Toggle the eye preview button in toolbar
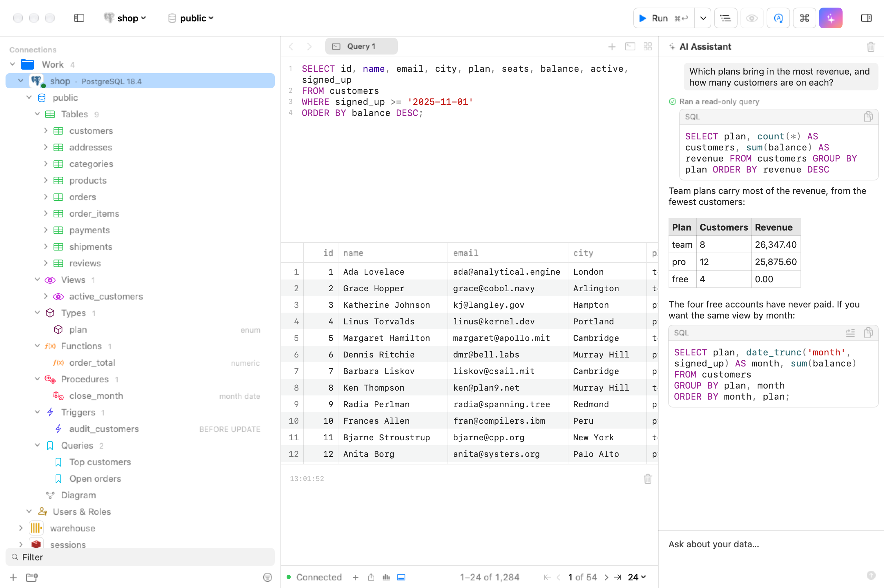This screenshot has height=588, width=884. 751,18
